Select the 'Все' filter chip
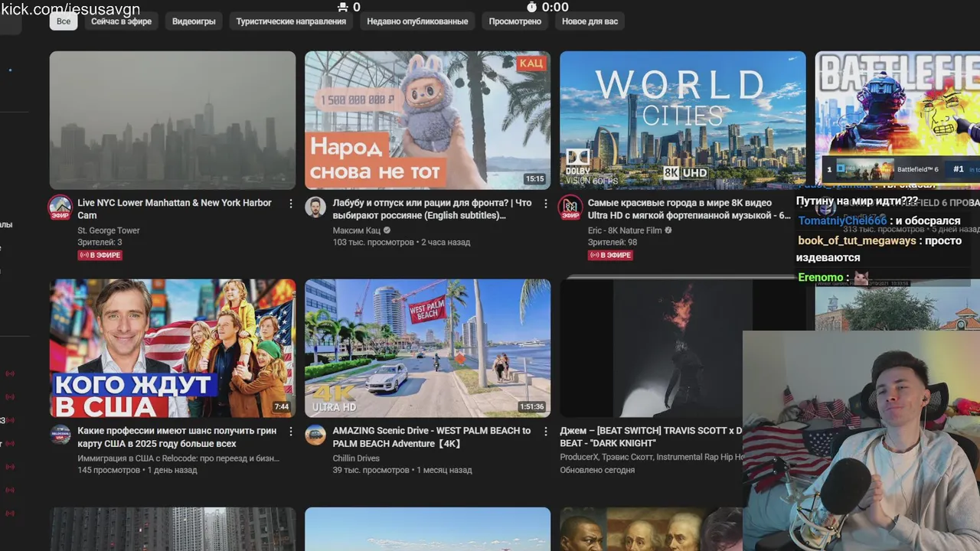The width and height of the screenshot is (980, 551). [x=64, y=21]
